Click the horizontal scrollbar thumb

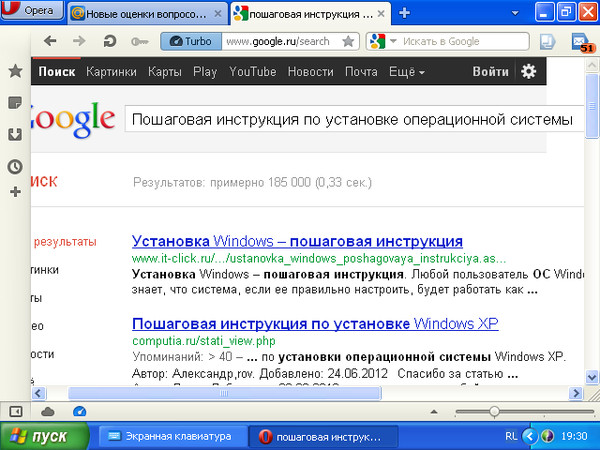tap(225, 393)
